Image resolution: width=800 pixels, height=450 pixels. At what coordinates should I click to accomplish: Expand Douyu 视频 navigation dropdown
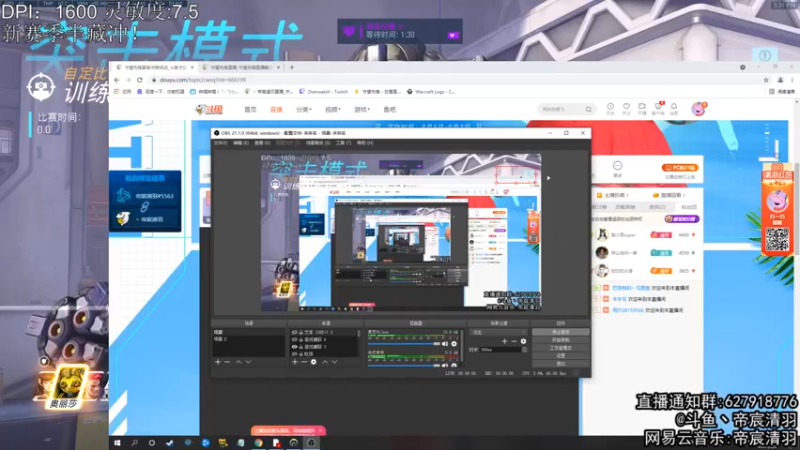(x=333, y=109)
